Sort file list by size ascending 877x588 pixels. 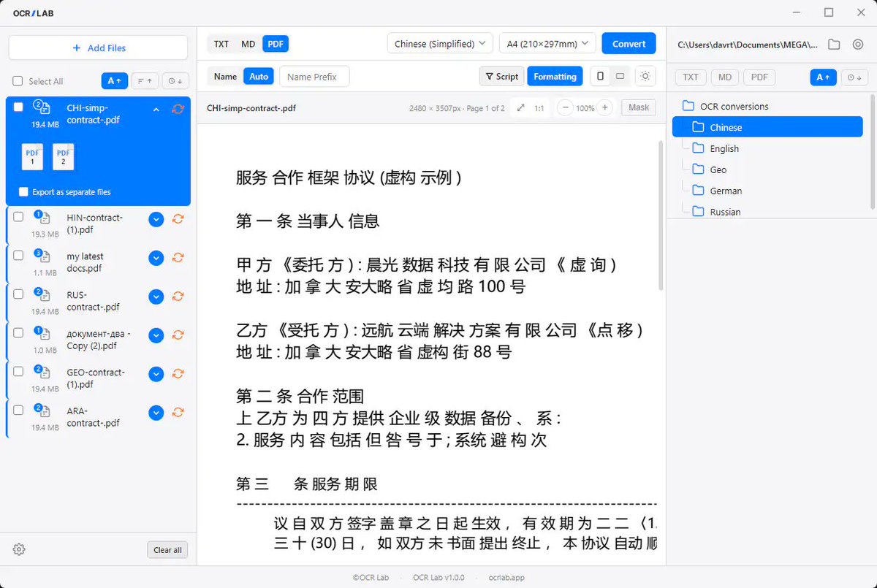[145, 81]
